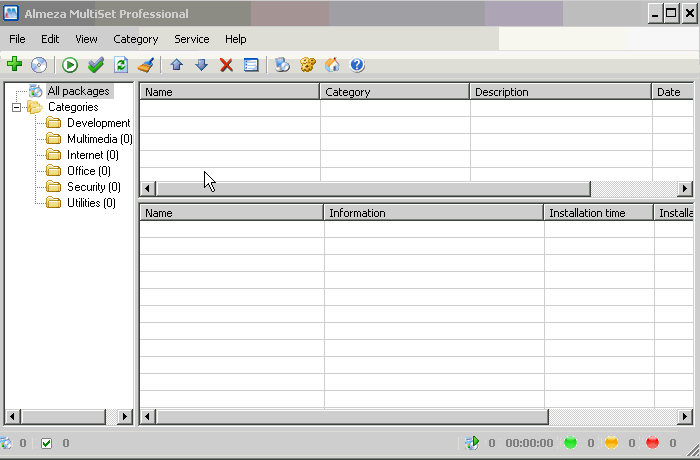
Task: Click the green plus add package icon
Action: (14, 64)
